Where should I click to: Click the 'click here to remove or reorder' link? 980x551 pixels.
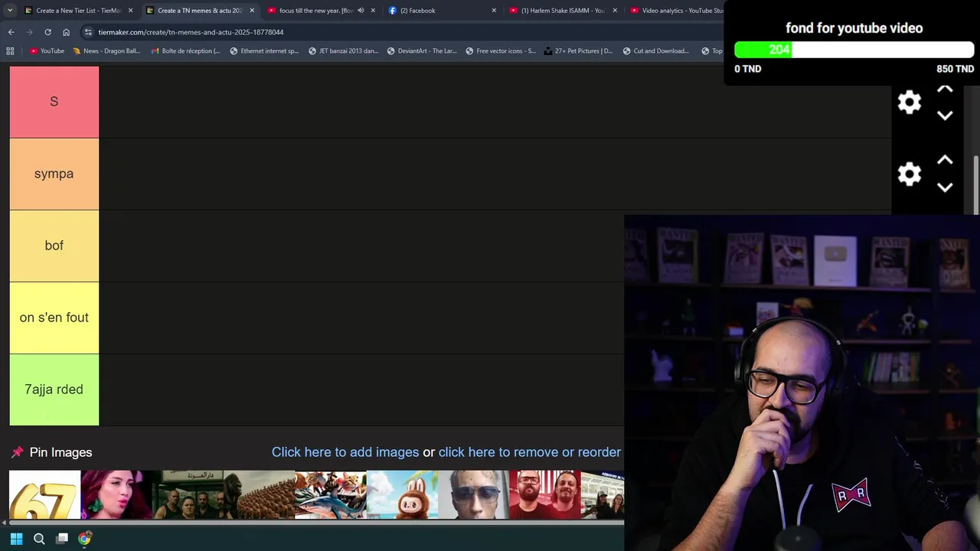pos(530,452)
